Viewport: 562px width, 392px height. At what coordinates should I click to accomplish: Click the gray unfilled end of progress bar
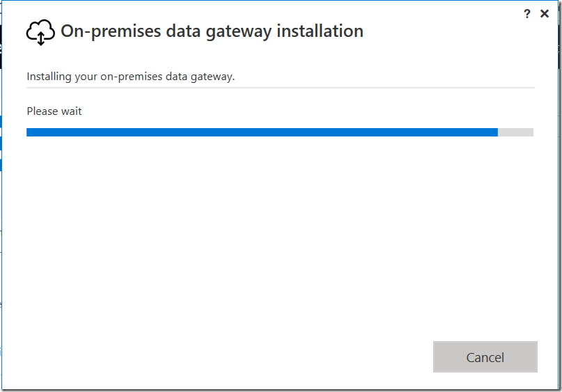point(515,132)
